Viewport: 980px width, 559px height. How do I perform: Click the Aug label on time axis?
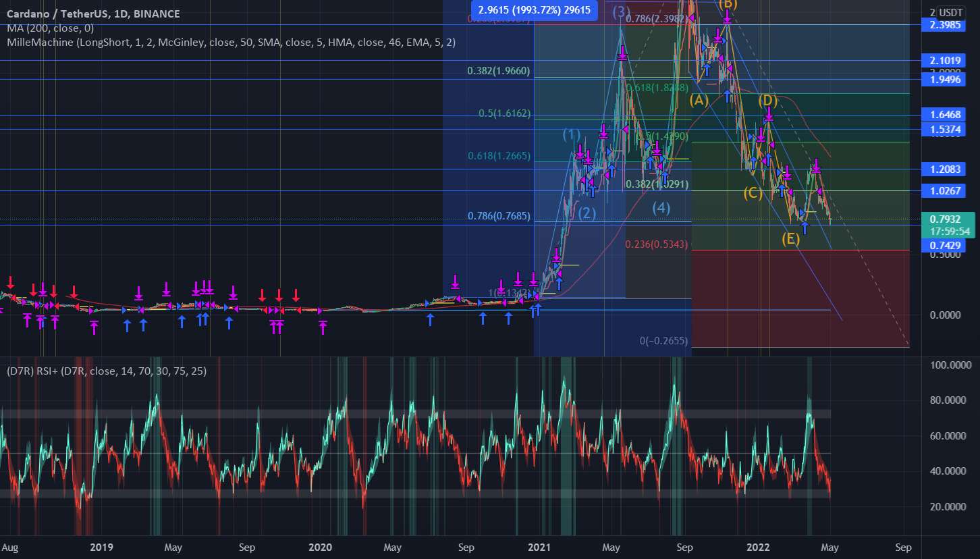10,547
